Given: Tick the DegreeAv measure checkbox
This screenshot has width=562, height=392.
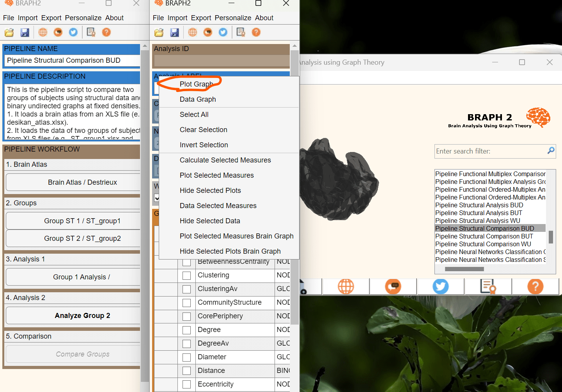Looking at the screenshot, I should coord(187,344).
